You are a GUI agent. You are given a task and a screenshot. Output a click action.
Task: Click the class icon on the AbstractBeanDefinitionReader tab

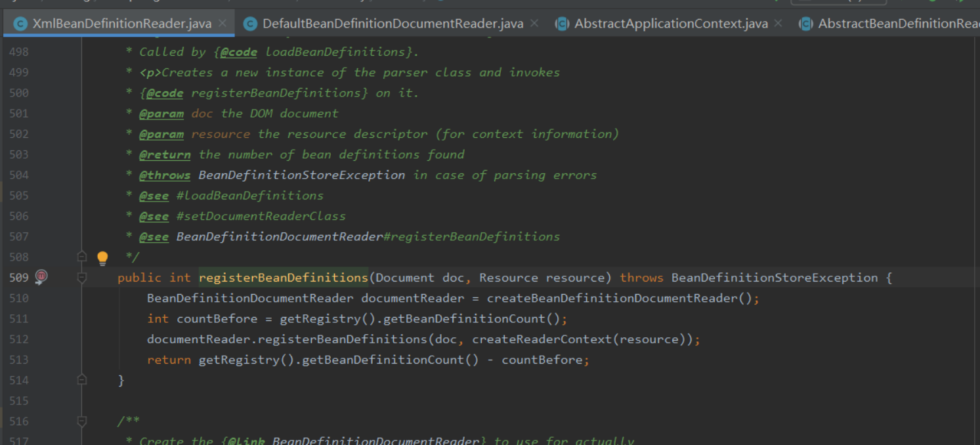[805, 22]
